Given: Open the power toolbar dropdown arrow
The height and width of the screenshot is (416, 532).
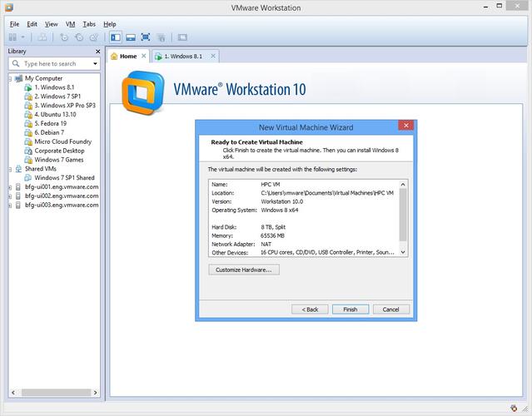Looking at the screenshot, I should [24, 37].
